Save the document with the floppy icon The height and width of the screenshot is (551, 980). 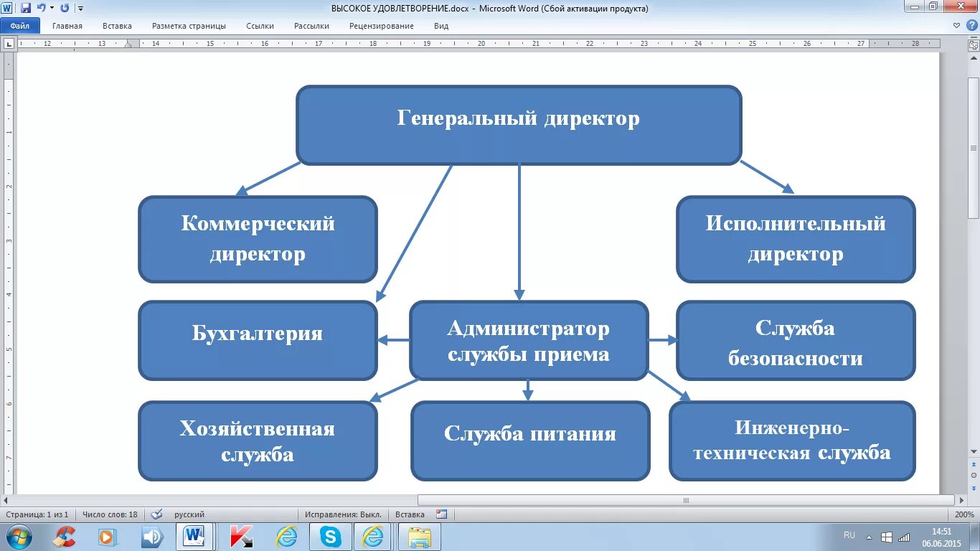pos(26,8)
